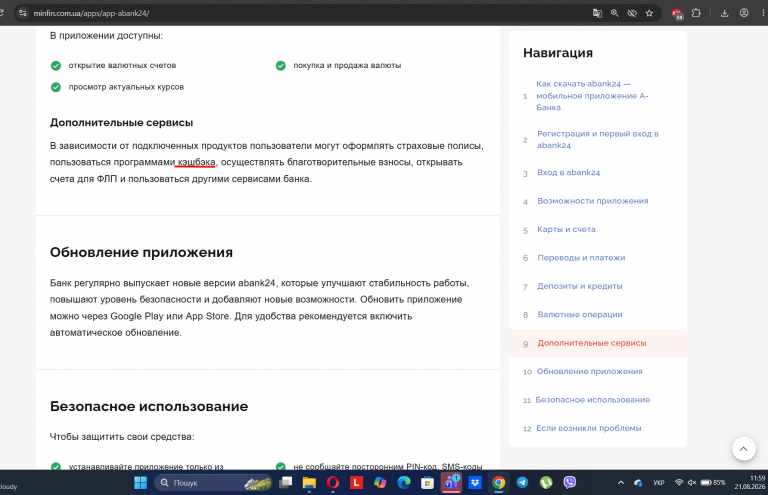Go to 'Переводы и платежи' navigation link

(581, 258)
